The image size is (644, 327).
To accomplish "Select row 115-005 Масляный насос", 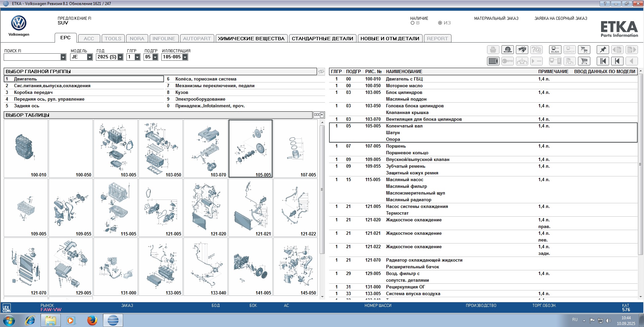I will point(483,190).
